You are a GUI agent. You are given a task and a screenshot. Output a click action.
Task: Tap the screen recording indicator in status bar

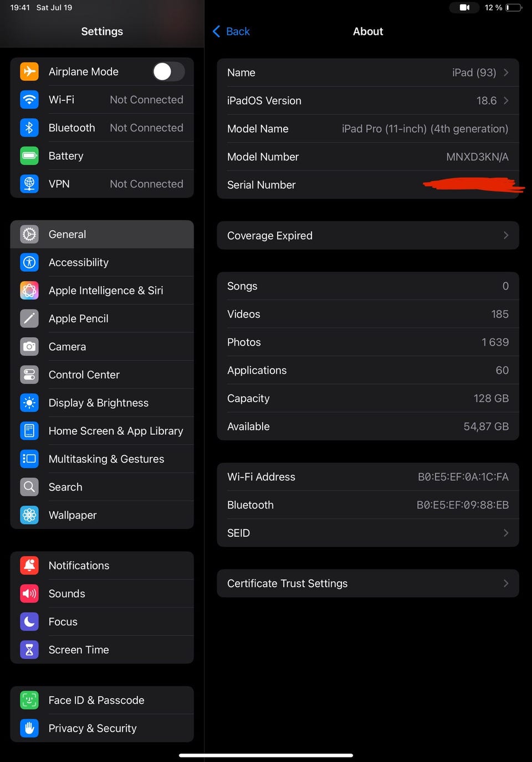pos(464,7)
